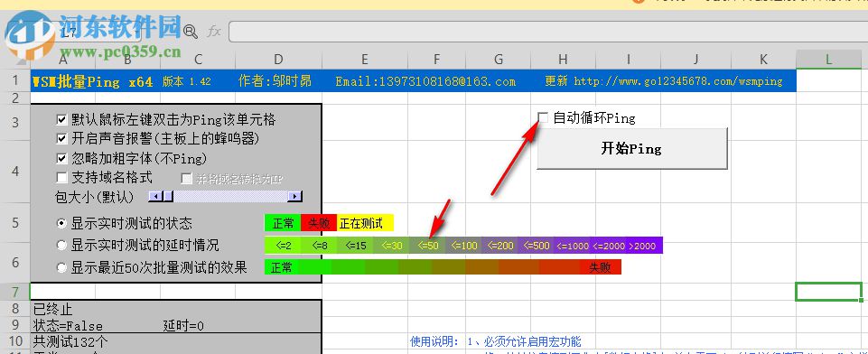The width and height of the screenshot is (868, 354).
Task: Select 显示实时测试的延时情况 radio button
Action: [62, 245]
